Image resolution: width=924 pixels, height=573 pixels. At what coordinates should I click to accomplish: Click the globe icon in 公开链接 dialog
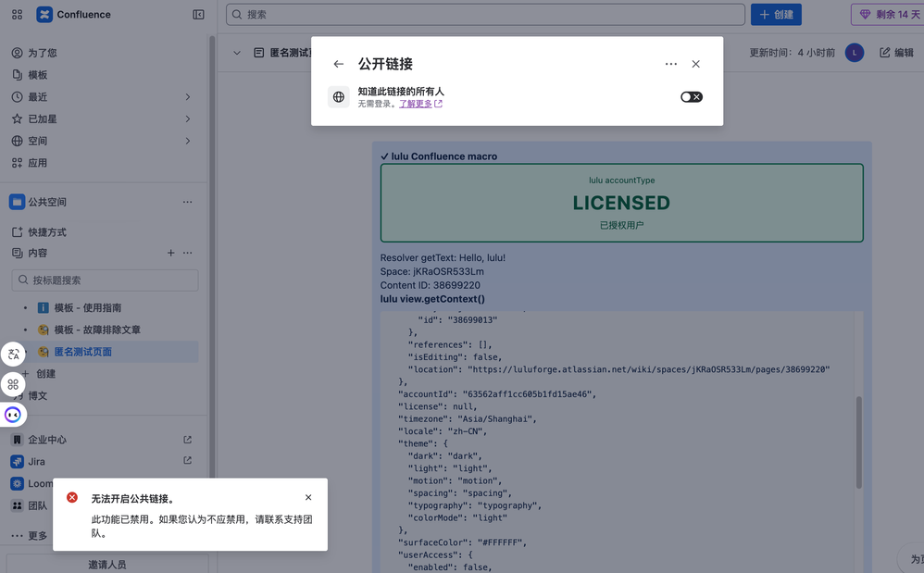pyautogui.click(x=339, y=97)
